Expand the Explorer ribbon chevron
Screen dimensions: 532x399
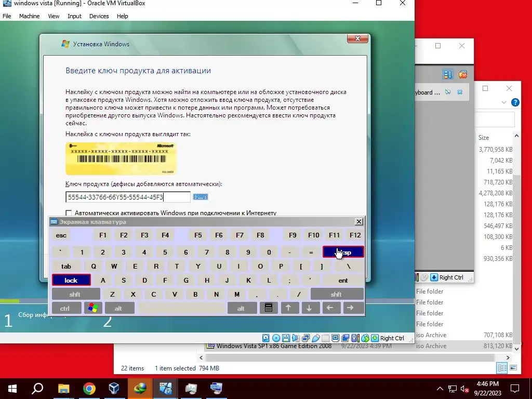pyautogui.click(x=504, y=102)
